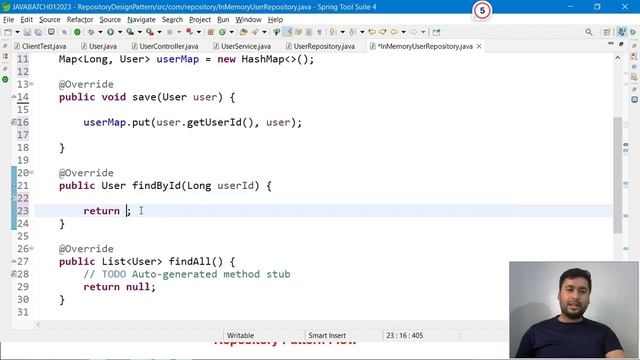640x360 pixels.
Task: Open the Debug dropdown arrow
Action: (x=100, y=32)
